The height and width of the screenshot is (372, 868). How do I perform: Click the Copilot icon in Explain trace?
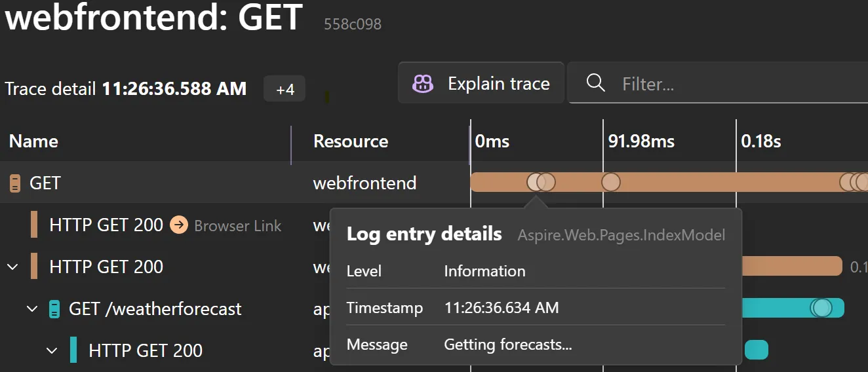pos(423,84)
